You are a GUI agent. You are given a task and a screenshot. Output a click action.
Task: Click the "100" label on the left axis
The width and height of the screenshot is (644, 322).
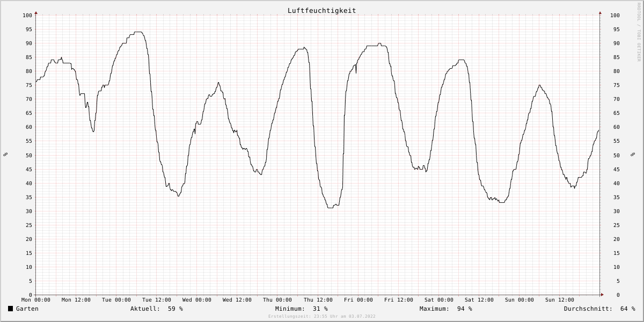[28, 15]
